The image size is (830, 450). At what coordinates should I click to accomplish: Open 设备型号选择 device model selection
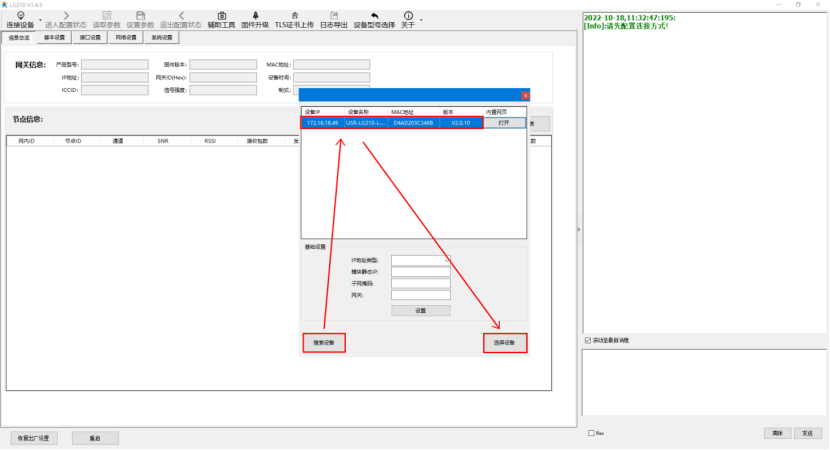coord(374,17)
